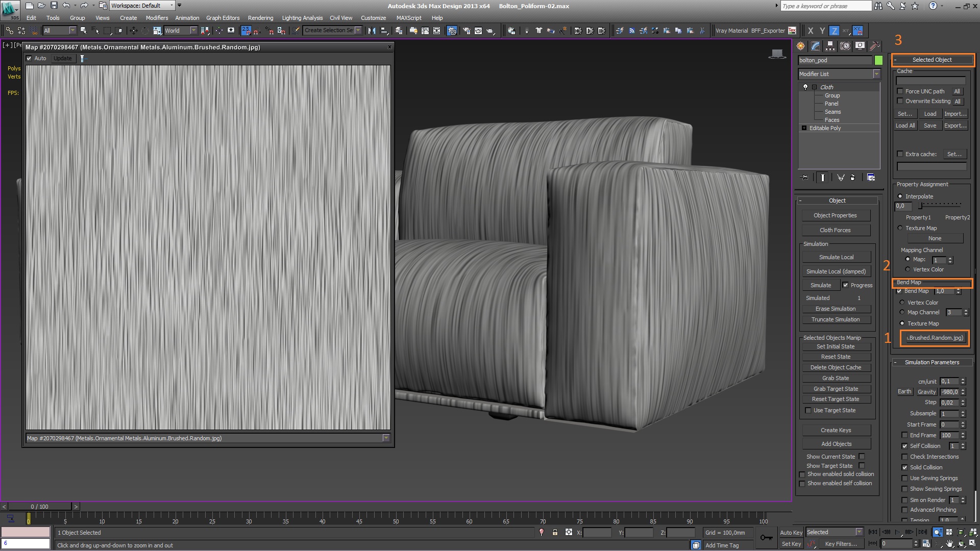Select the Move tool icon in toolbar
The height and width of the screenshot is (551, 980).
134,31
